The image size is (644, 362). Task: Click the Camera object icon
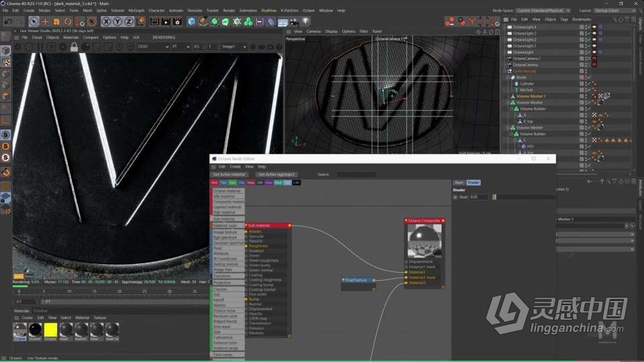(x=294, y=21)
